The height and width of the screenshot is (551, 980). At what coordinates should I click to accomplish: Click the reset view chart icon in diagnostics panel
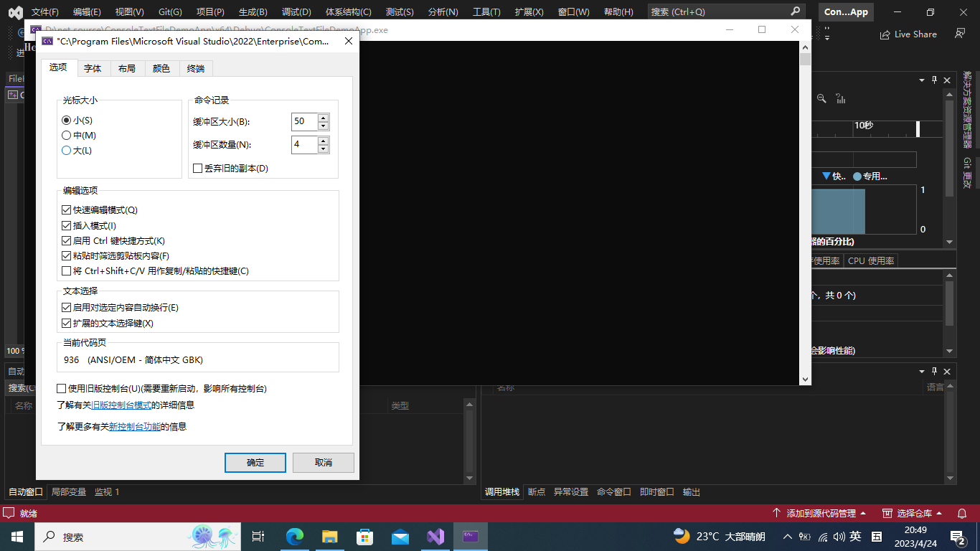coord(841,98)
